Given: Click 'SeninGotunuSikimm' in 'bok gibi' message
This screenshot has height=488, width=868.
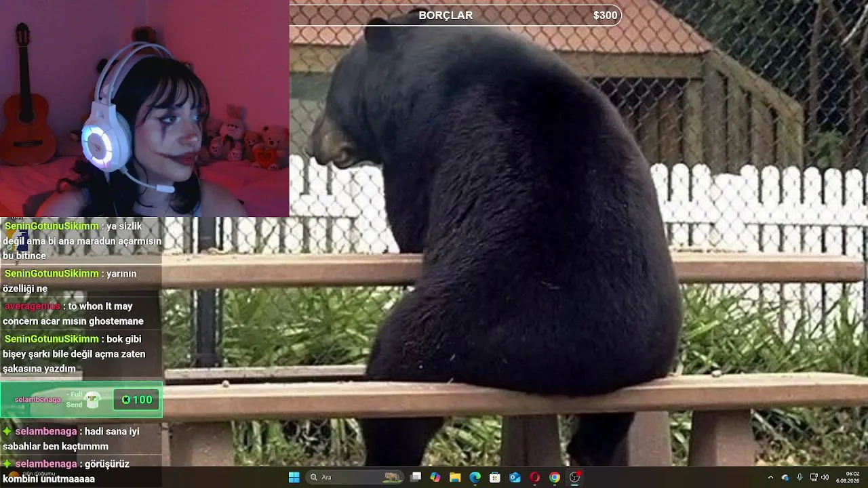Looking at the screenshot, I should coord(52,339).
